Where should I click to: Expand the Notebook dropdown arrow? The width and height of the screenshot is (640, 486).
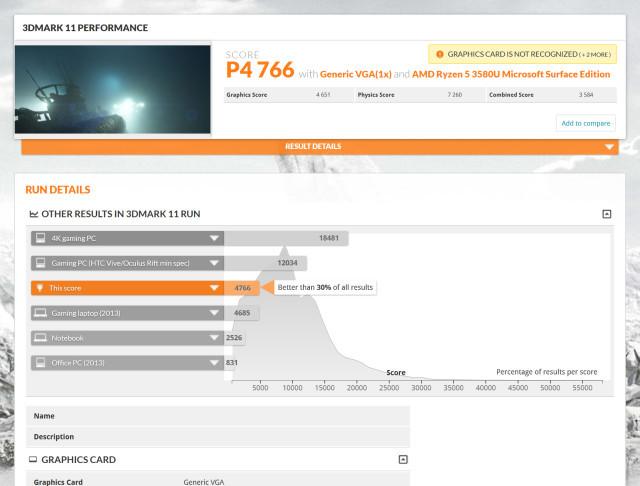tap(214, 338)
